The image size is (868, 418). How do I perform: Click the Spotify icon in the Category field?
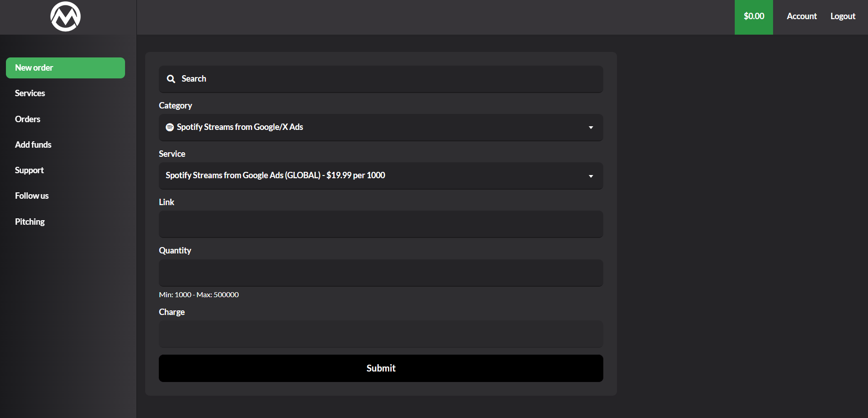(170, 127)
